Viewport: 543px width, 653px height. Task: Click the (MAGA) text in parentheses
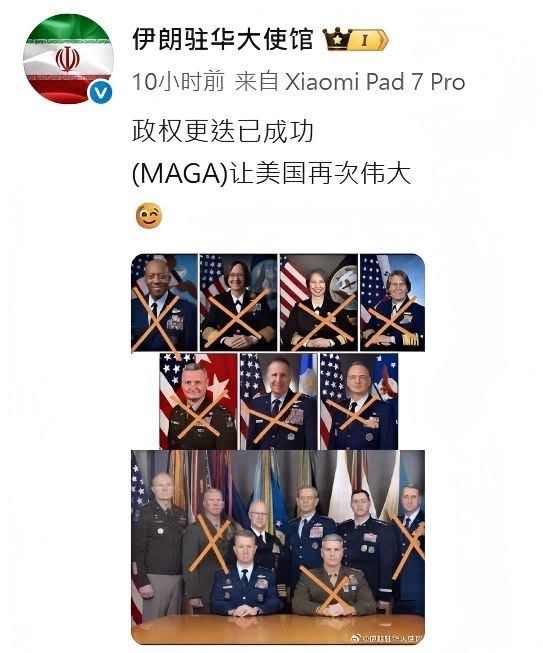point(180,174)
